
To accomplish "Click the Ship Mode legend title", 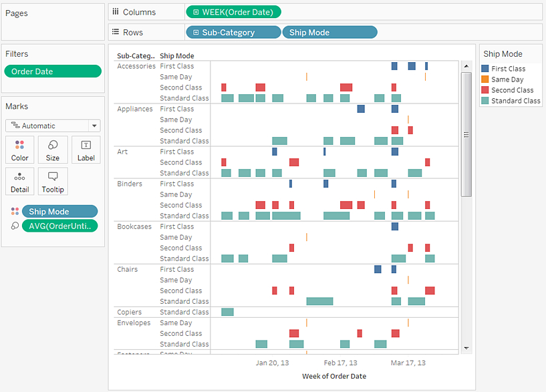I will tap(503, 54).
